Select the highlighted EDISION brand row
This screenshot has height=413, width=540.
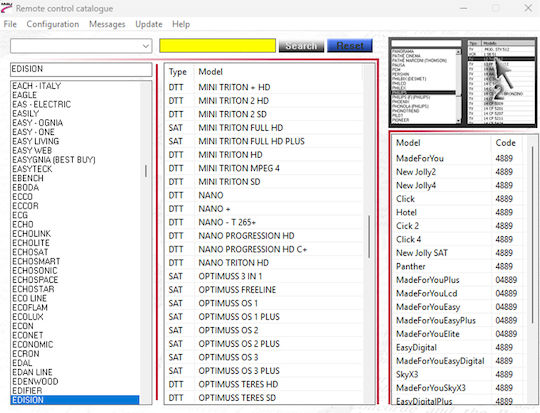pyautogui.click(x=75, y=400)
